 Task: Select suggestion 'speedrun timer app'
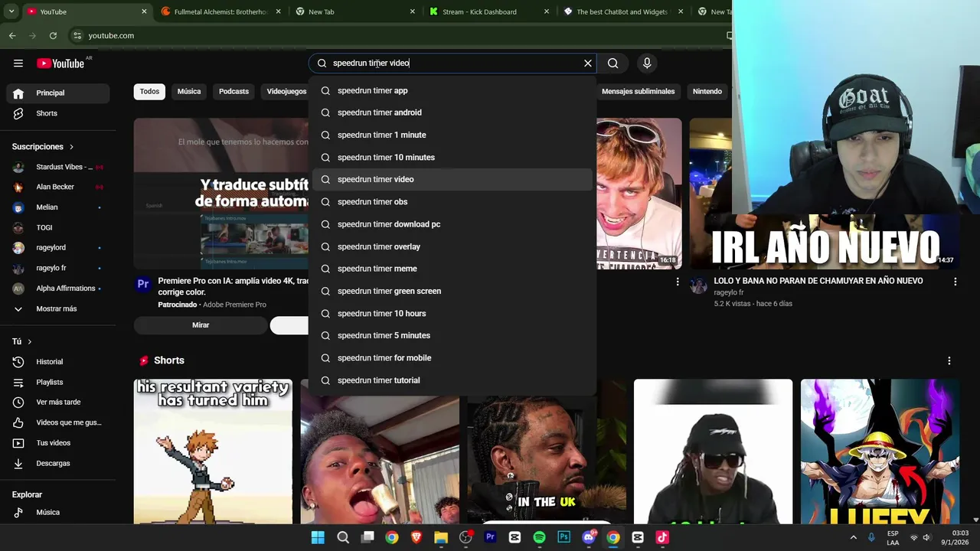coord(452,90)
